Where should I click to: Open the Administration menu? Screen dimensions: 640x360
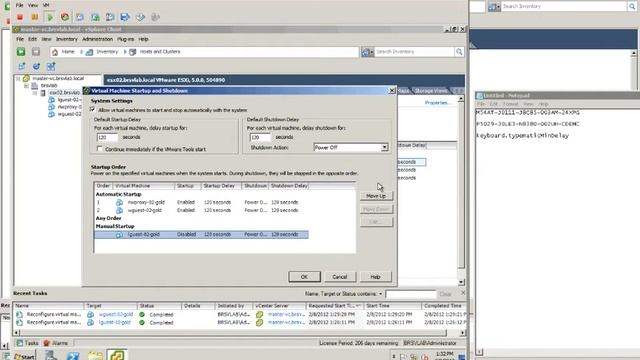point(98,39)
